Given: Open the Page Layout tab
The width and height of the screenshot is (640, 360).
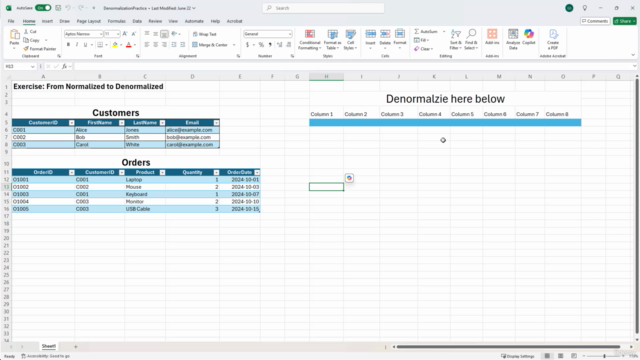Looking at the screenshot, I should click(x=89, y=21).
